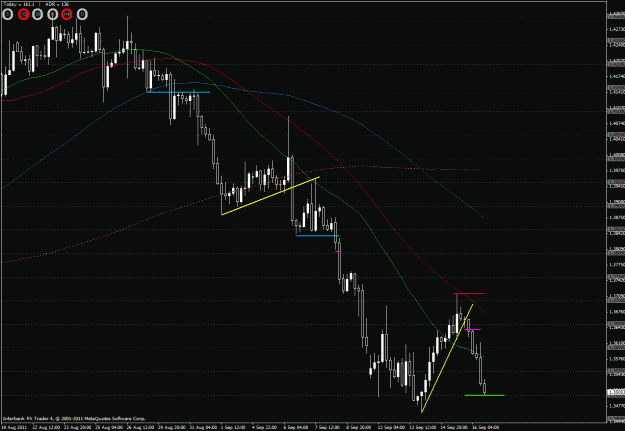Click the '12 Sep 04:00' time axis label

pyautogui.click(x=393, y=427)
